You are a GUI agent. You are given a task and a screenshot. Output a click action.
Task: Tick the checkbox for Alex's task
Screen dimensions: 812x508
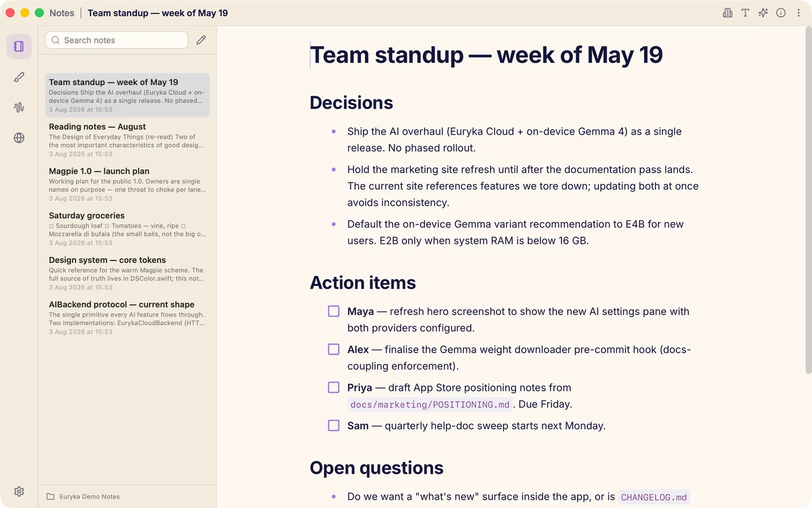[333, 350]
